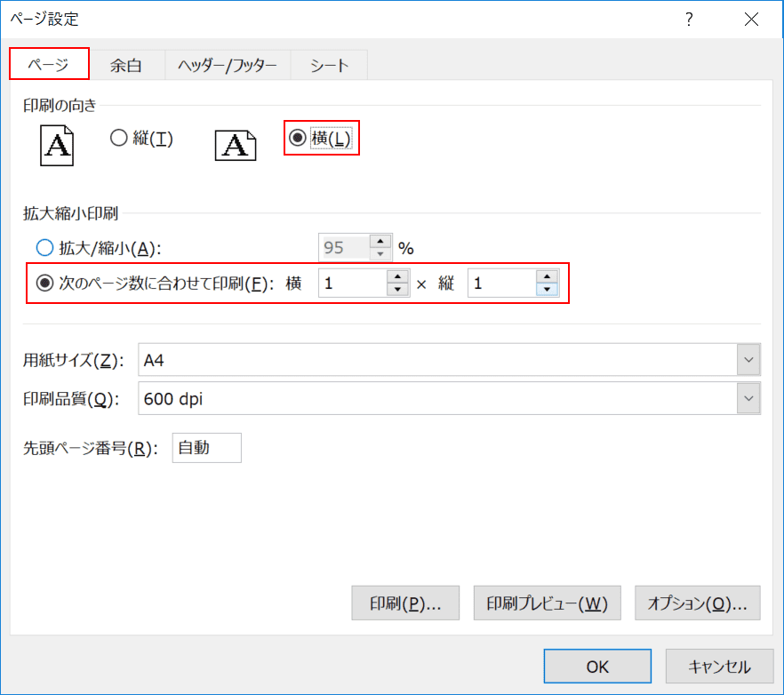Click the キャンセル button
This screenshot has height=695, width=784.
pos(719,666)
